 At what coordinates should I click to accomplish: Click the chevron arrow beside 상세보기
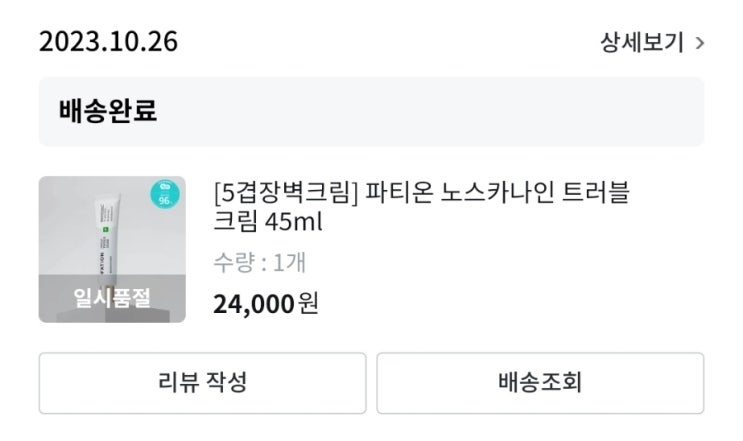[699, 44]
